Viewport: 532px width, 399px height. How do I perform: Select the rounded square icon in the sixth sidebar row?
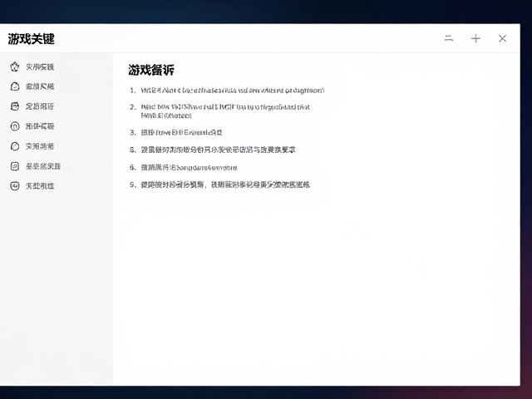click(15, 166)
